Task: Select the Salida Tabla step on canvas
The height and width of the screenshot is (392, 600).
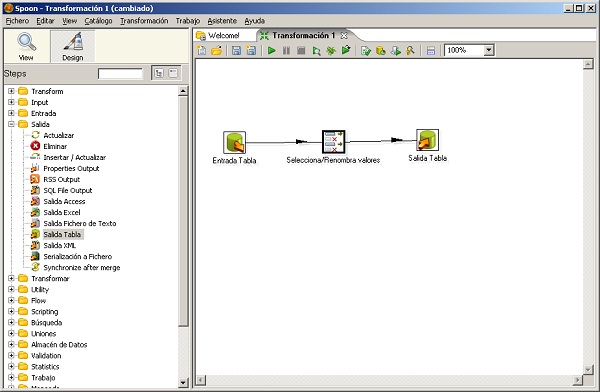Action: coord(427,140)
